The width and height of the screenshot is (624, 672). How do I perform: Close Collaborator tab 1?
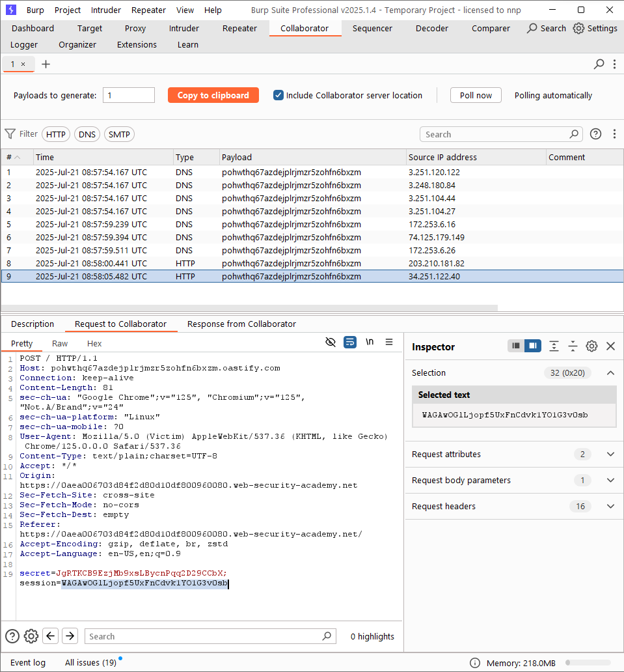point(23,64)
